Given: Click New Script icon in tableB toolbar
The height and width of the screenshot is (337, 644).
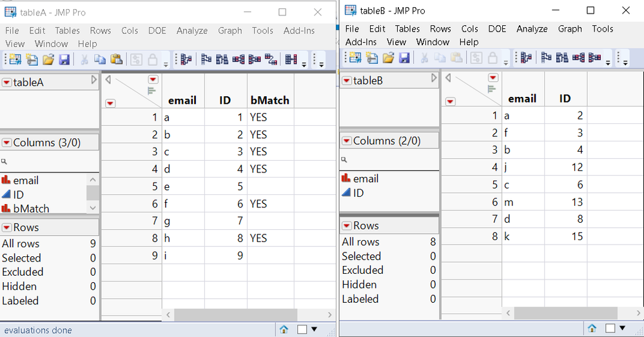Looking at the screenshot, I should (x=372, y=58).
